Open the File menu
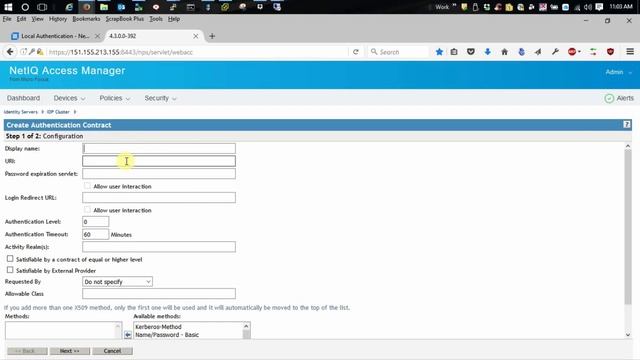 click(x=7, y=19)
